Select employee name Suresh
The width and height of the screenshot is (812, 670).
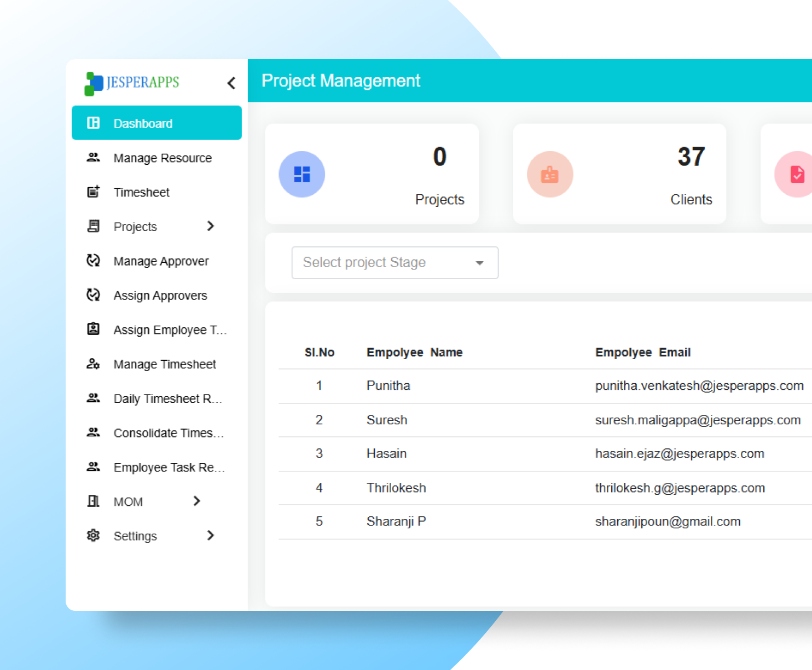pyautogui.click(x=387, y=420)
